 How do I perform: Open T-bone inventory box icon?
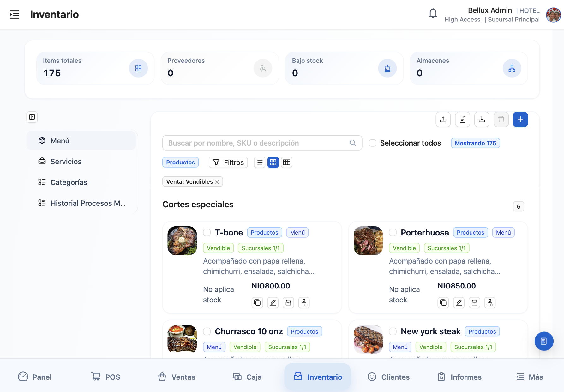(288, 303)
